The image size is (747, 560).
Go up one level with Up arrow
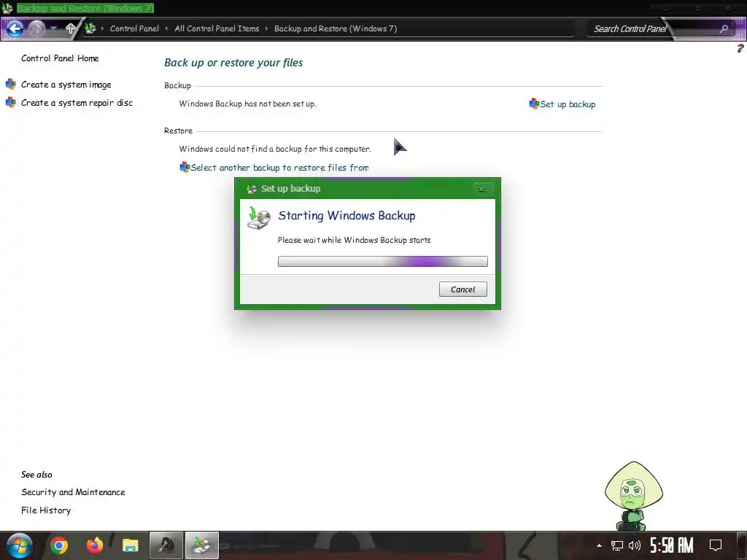71,28
